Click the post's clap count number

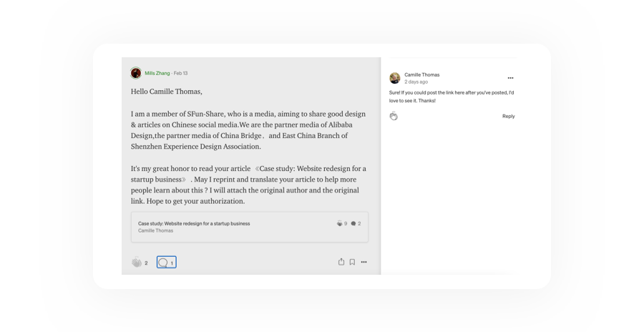[x=146, y=263]
